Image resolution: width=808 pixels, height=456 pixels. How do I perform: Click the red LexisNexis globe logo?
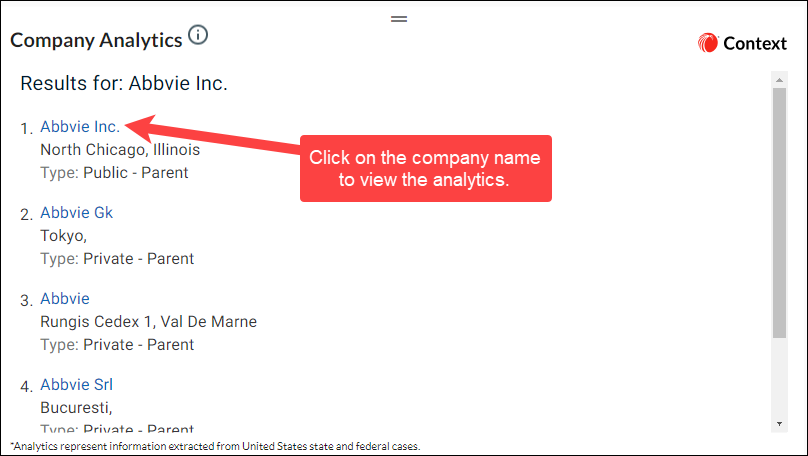click(708, 43)
